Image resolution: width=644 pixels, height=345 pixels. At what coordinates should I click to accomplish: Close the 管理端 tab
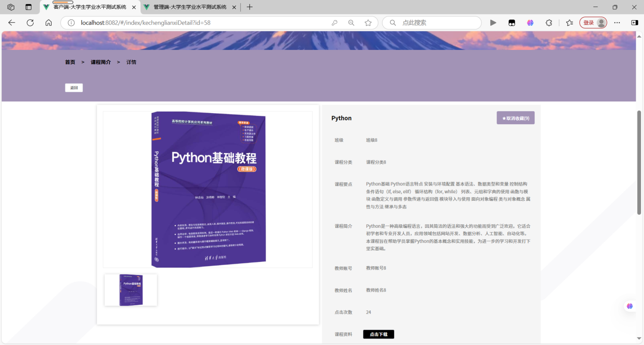click(x=234, y=7)
